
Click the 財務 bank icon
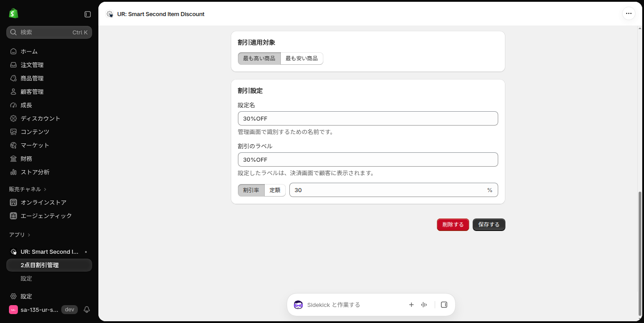(13, 159)
